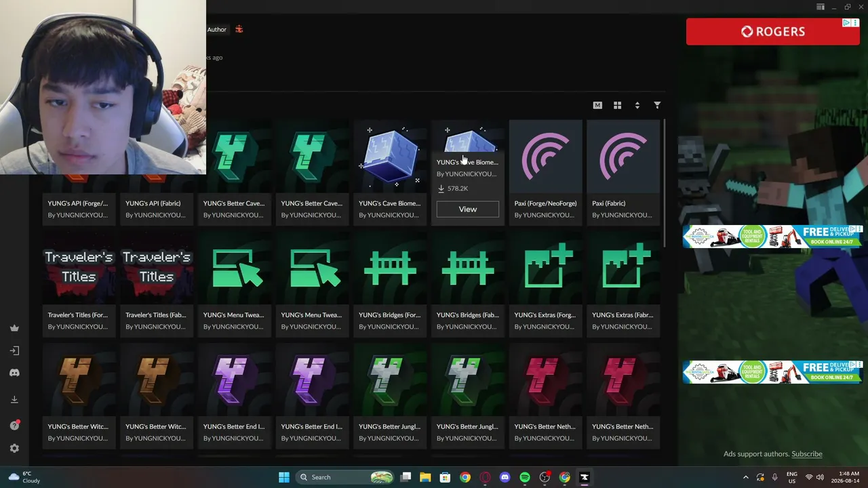The height and width of the screenshot is (488, 868).
Task: Open Discord from the taskbar
Action: 505,477
